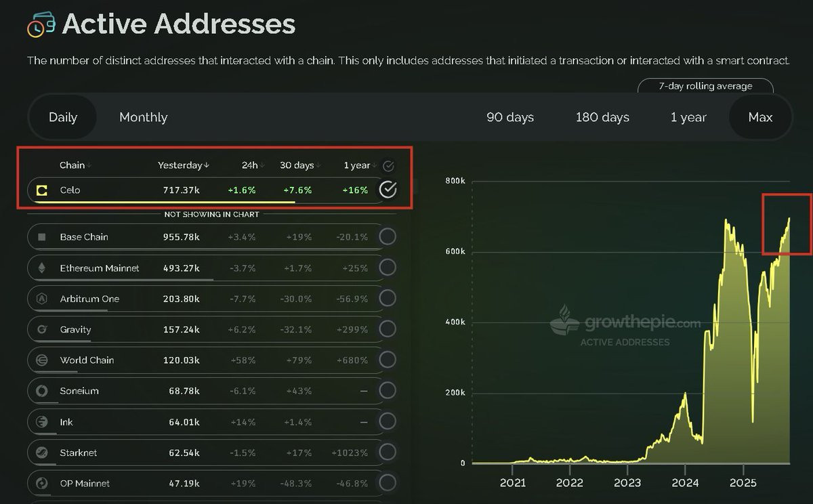
Task: Select the 90 days timespan
Action: tap(510, 117)
